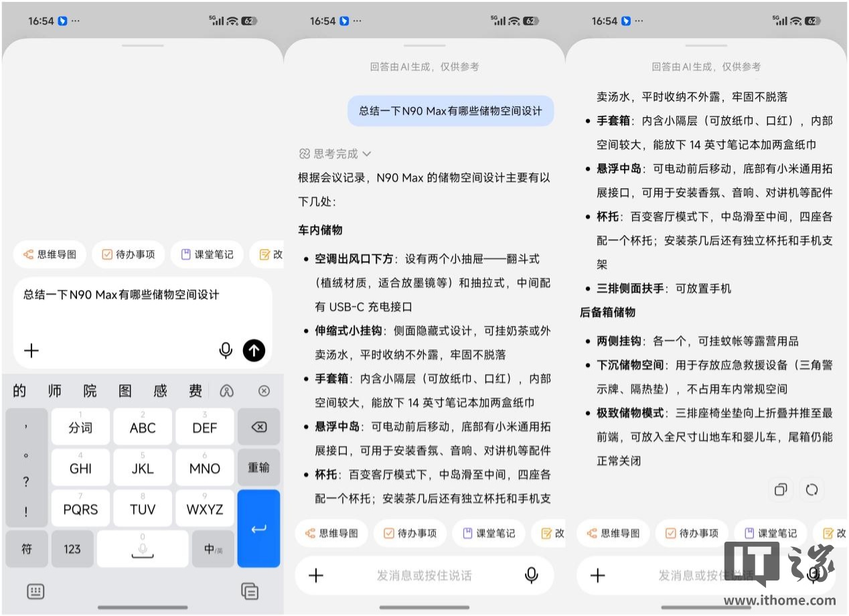Choose candidate word 的
The width and height of the screenshot is (849, 616).
click(19, 391)
